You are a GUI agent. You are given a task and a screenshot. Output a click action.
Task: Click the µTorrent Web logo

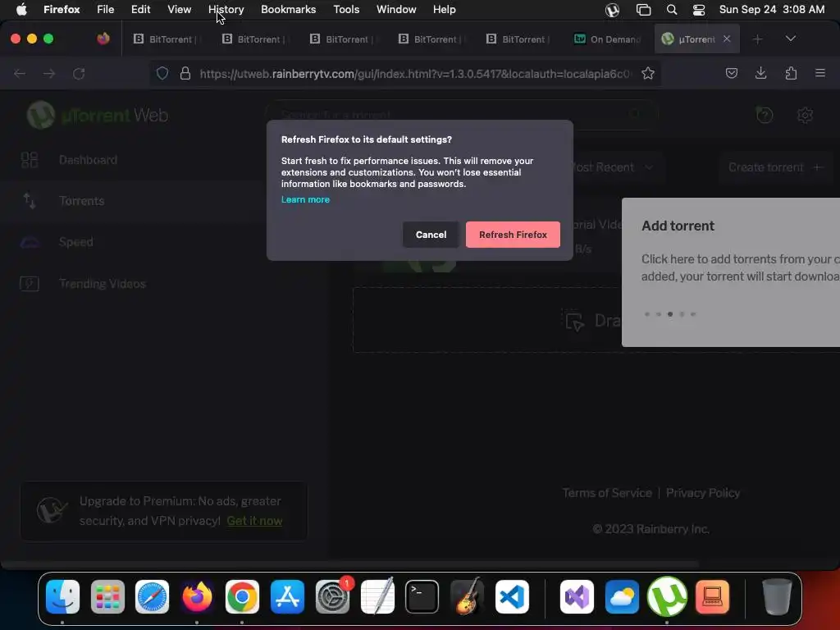point(98,115)
